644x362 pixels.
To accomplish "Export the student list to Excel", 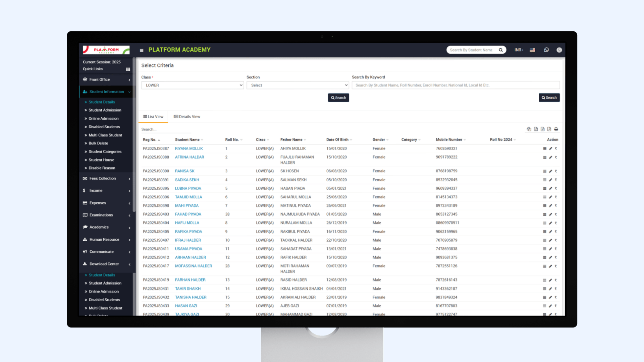I will [x=536, y=129].
